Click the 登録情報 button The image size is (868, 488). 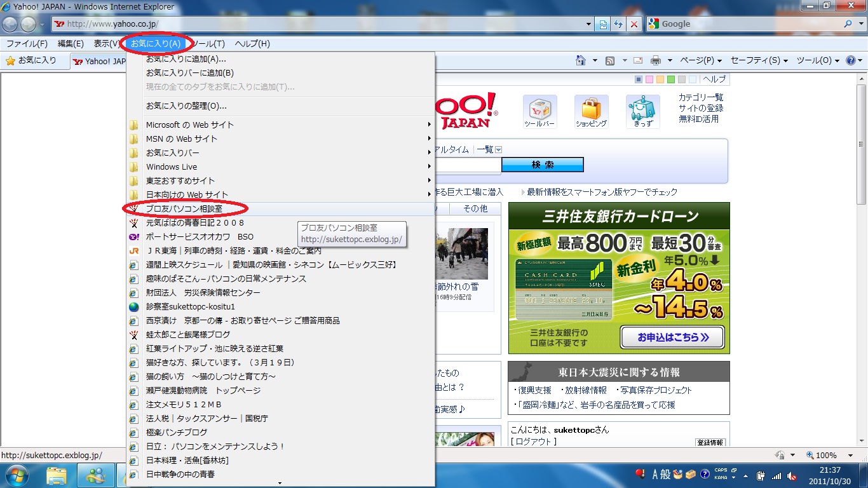coord(710,442)
